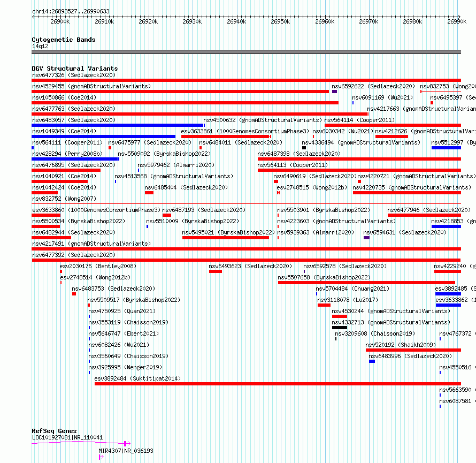Click the purple marker under nsv6594631
Image resolution: width=476 pixels, height=463 pixels.
[x=366, y=238]
